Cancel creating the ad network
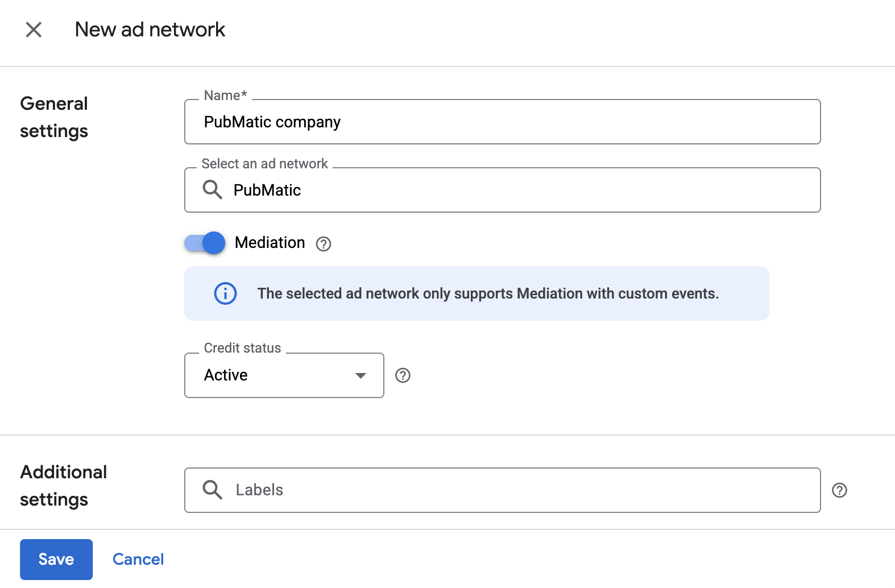The height and width of the screenshot is (588, 895). [138, 560]
